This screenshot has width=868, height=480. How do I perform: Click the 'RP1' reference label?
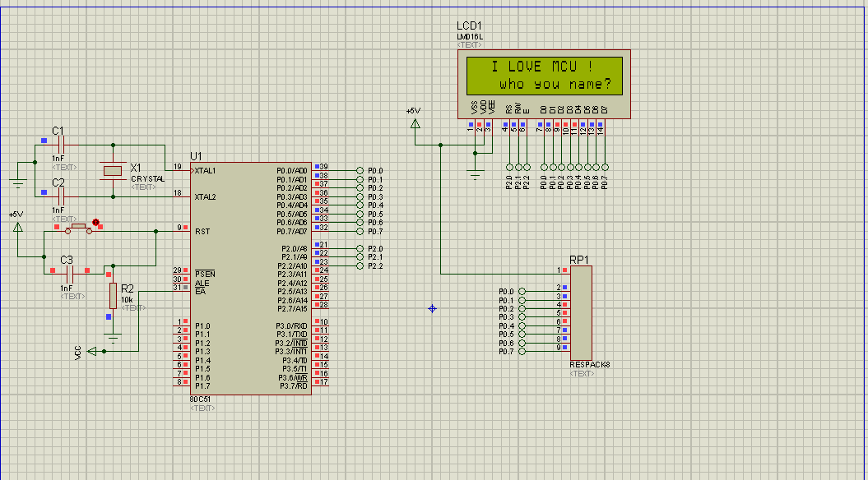(579, 260)
